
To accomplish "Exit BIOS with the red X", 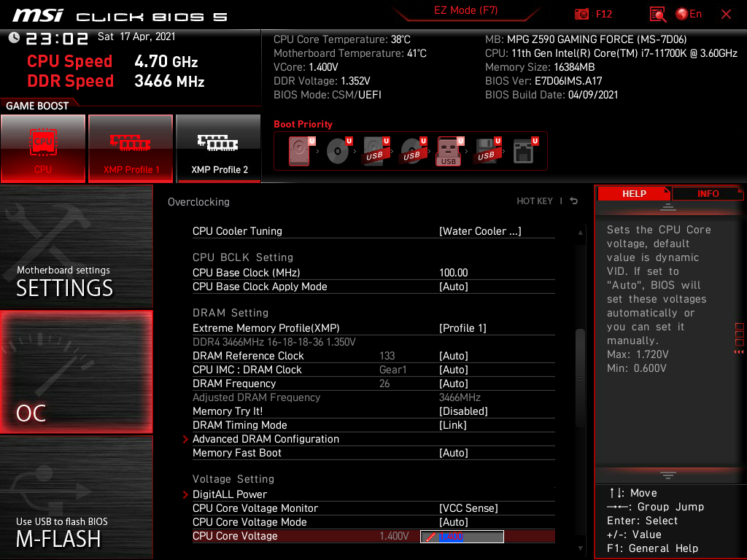I will pyautogui.click(x=726, y=15).
